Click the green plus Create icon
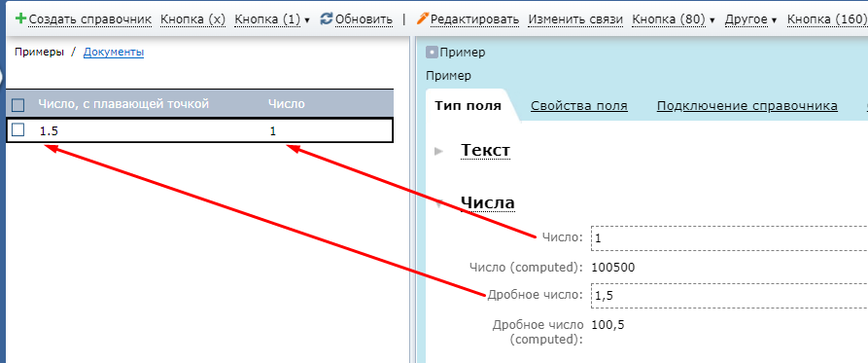 pyautogui.click(x=21, y=18)
